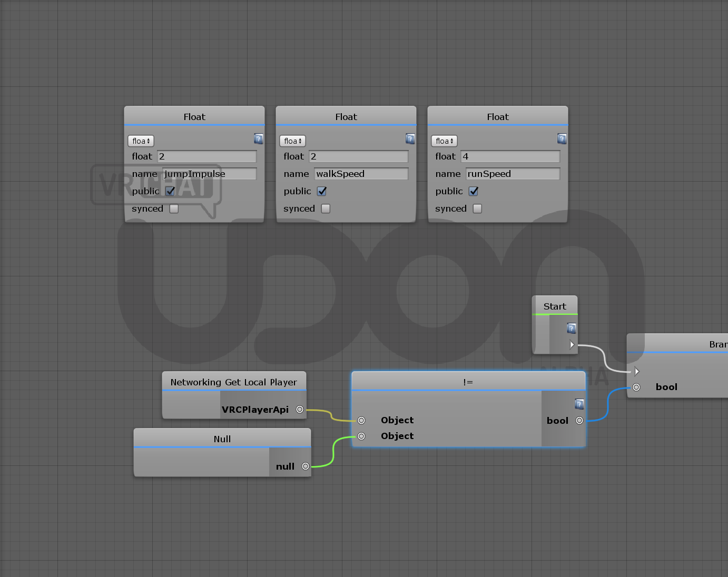Click the help icon on the runSpeed Float node
The image size is (728, 577).
tap(562, 138)
